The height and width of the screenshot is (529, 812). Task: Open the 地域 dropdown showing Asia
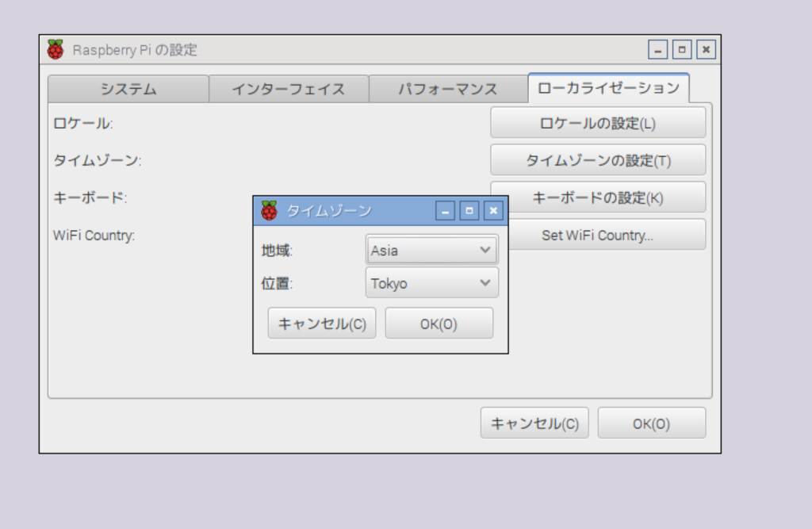(432, 251)
